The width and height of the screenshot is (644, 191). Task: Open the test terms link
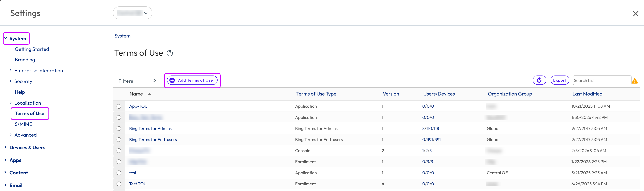click(133, 173)
